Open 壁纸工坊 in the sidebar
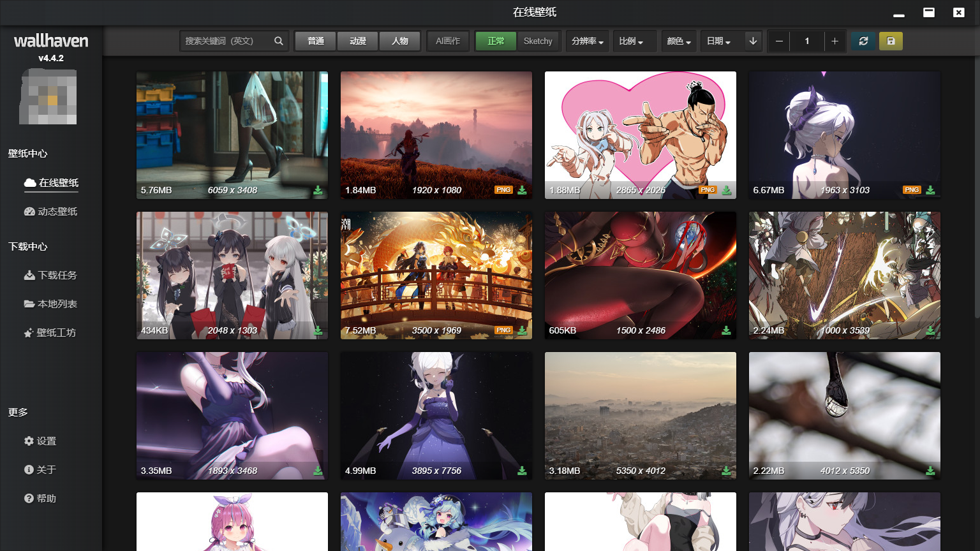This screenshot has width=980, height=551. pyautogui.click(x=50, y=332)
